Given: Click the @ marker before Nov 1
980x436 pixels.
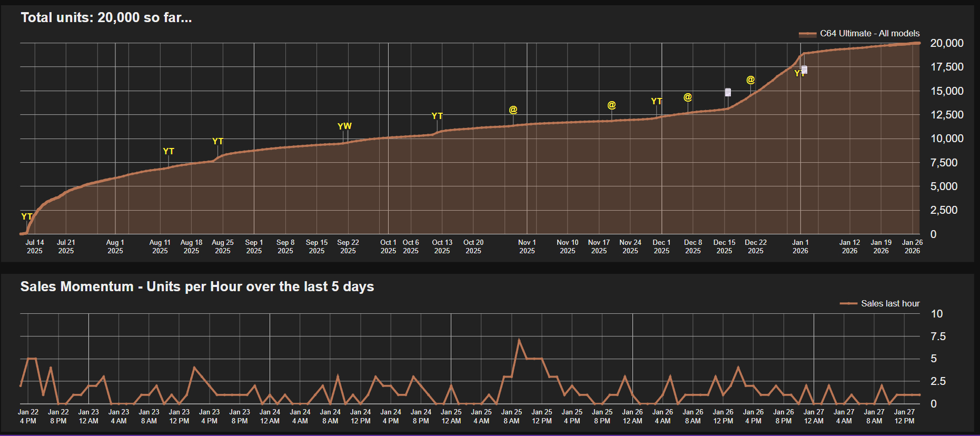Looking at the screenshot, I should 513,110.
